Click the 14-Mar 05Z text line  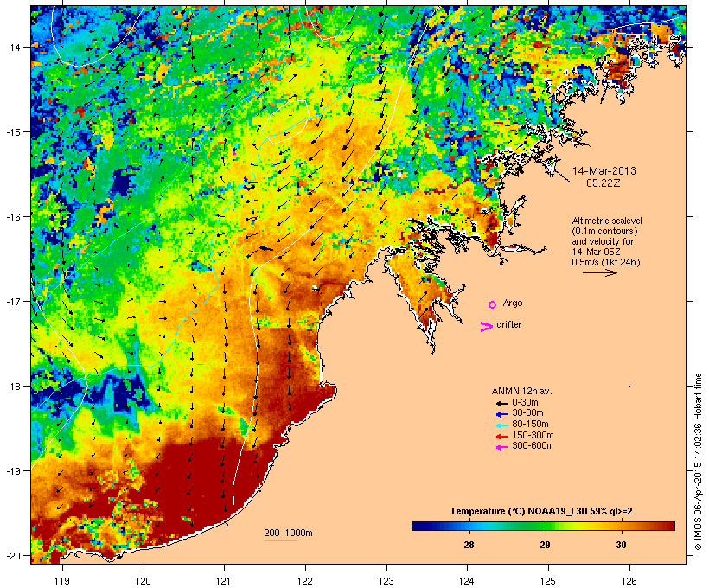click(596, 252)
